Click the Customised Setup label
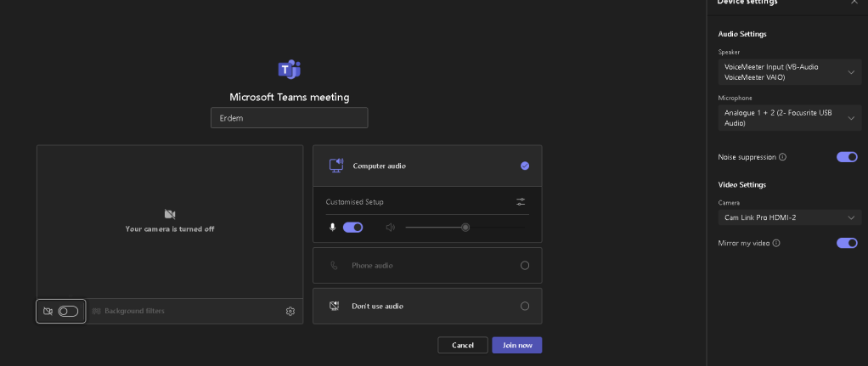868x366 pixels. point(354,202)
